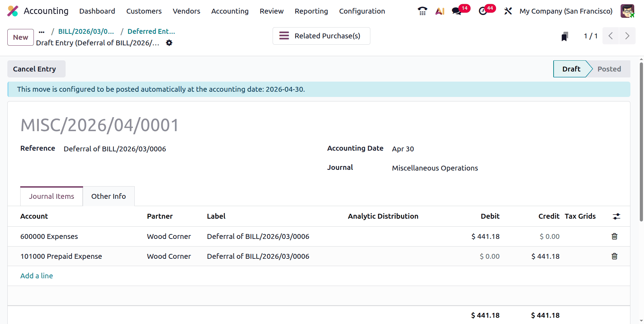Edit the Reference field text
The image size is (644, 324).
(x=115, y=149)
